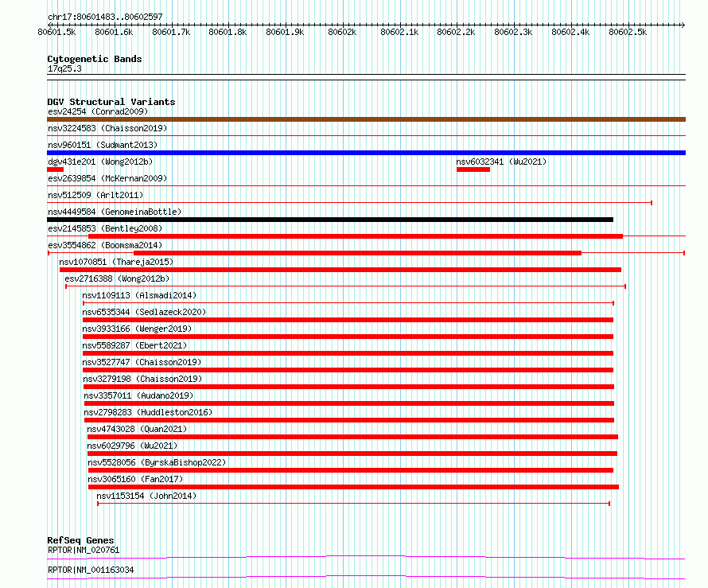Select the black nsv4449584 variant bar

[x=330, y=220]
